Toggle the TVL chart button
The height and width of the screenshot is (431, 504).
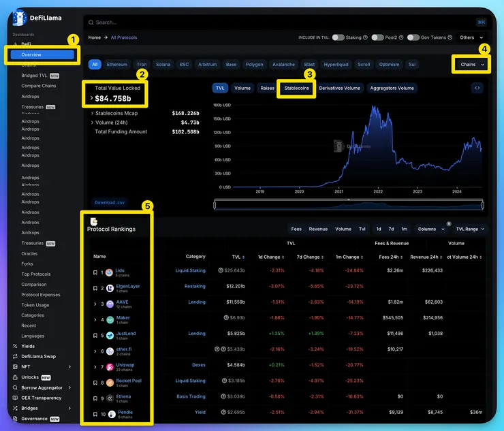coord(220,88)
